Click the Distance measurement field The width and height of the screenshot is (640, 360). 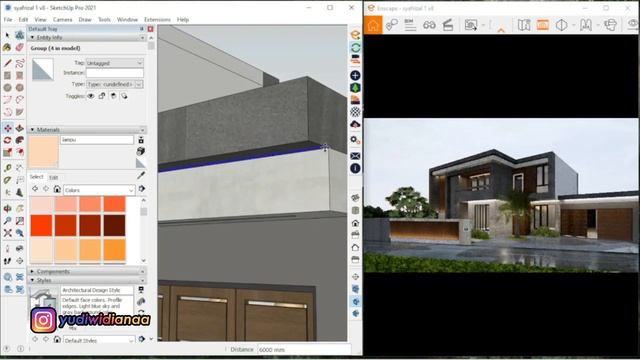point(304,350)
